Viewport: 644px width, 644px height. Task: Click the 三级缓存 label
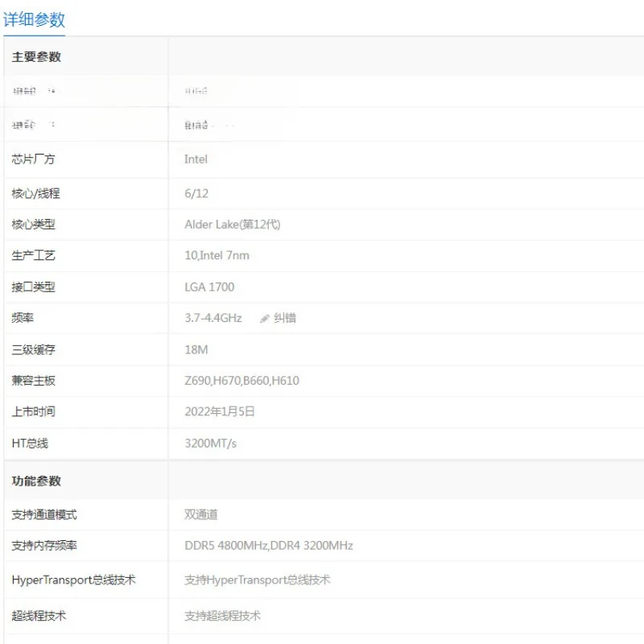point(33,350)
